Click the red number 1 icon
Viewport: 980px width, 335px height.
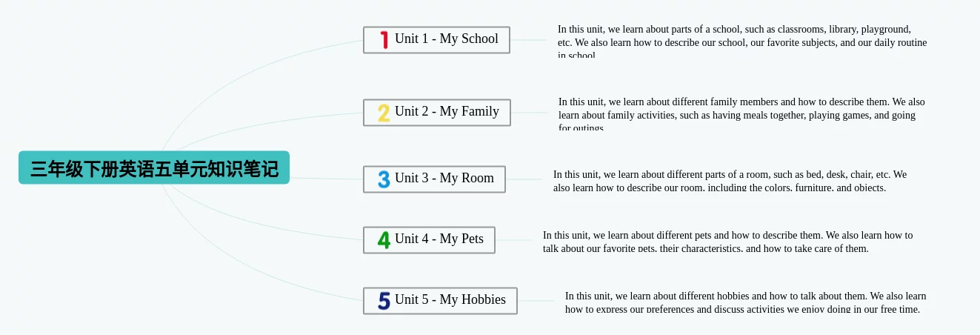click(x=384, y=40)
